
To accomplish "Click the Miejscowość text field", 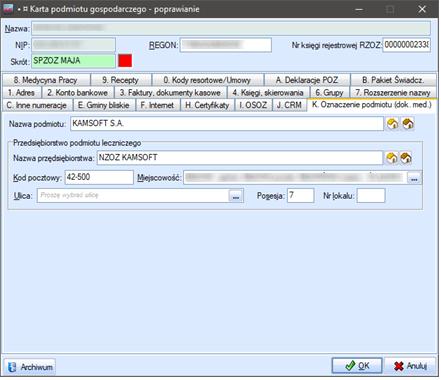I will tap(295, 178).
